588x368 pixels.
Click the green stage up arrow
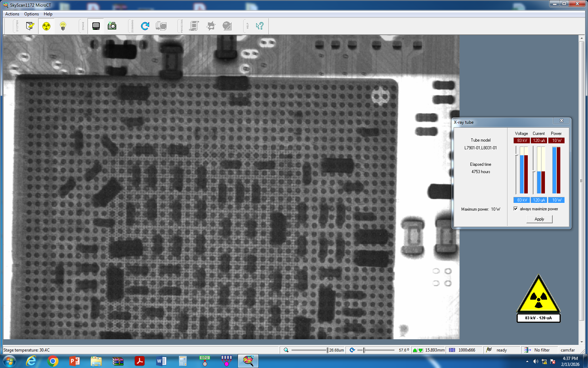point(415,350)
